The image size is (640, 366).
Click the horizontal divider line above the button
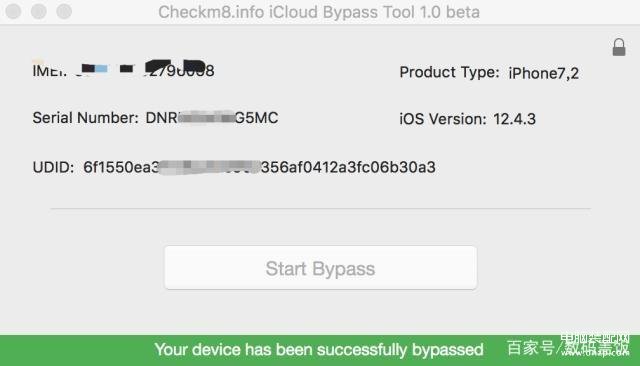click(x=320, y=209)
